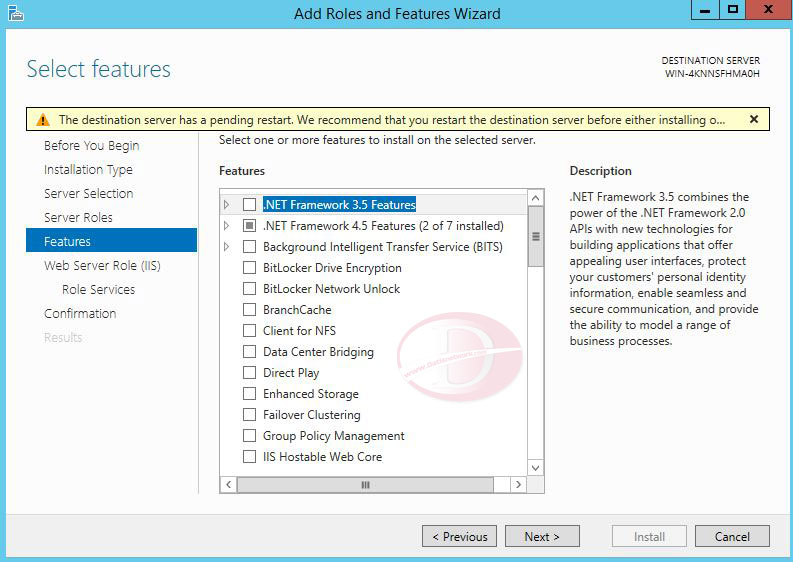
Task: Minimize the Add Roles and Features Wizard
Action: [705, 10]
